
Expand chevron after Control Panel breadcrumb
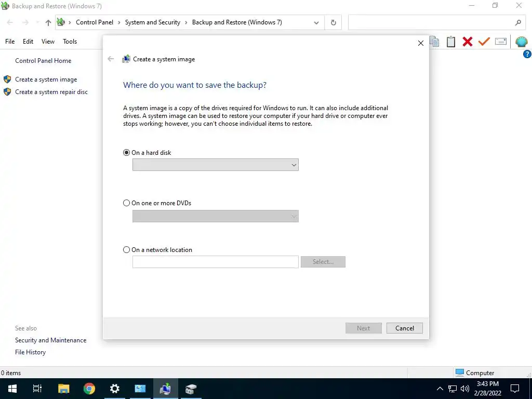(x=119, y=23)
